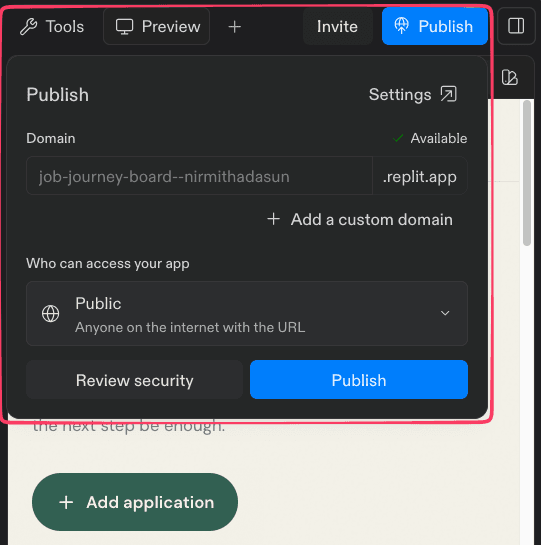Click the globe icon beside Public
Viewport: 541px width, 545px height.
(50, 314)
